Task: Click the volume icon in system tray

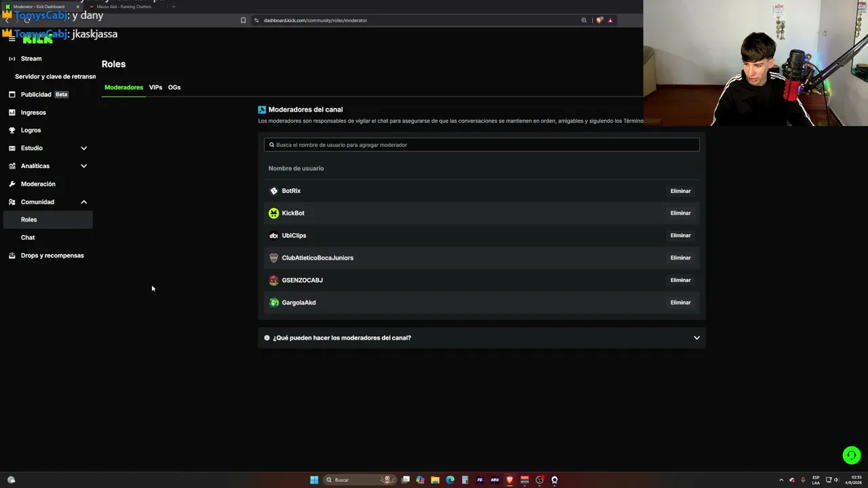Action: pyautogui.click(x=836, y=480)
